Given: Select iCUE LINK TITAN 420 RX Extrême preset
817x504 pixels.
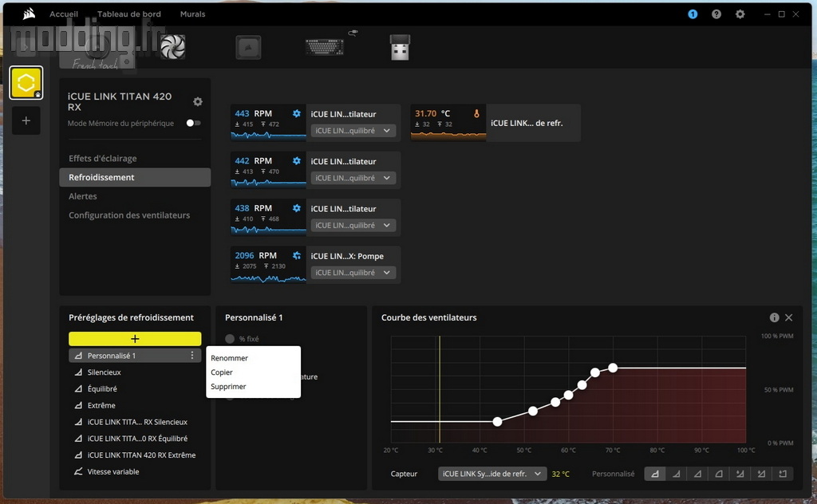Looking at the screenshot, I should pyautogui.click(x=135, y=455).
